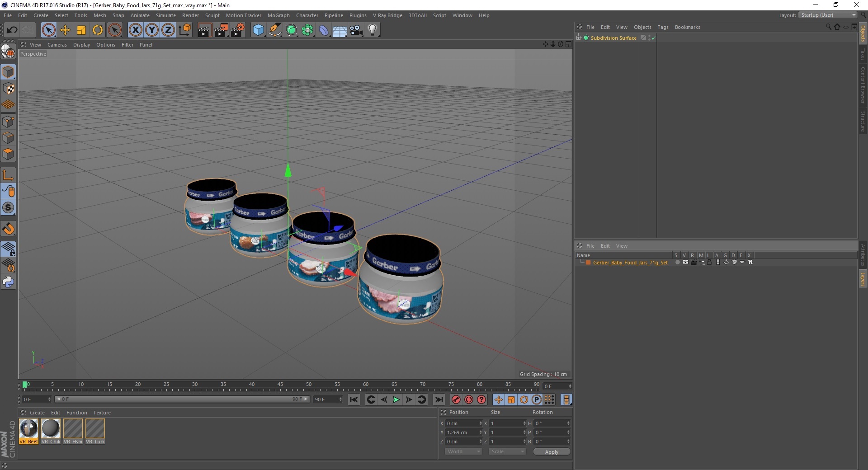Switch to Texture mode
This screenshot has height=470, width=868.
tap(8, 89)
